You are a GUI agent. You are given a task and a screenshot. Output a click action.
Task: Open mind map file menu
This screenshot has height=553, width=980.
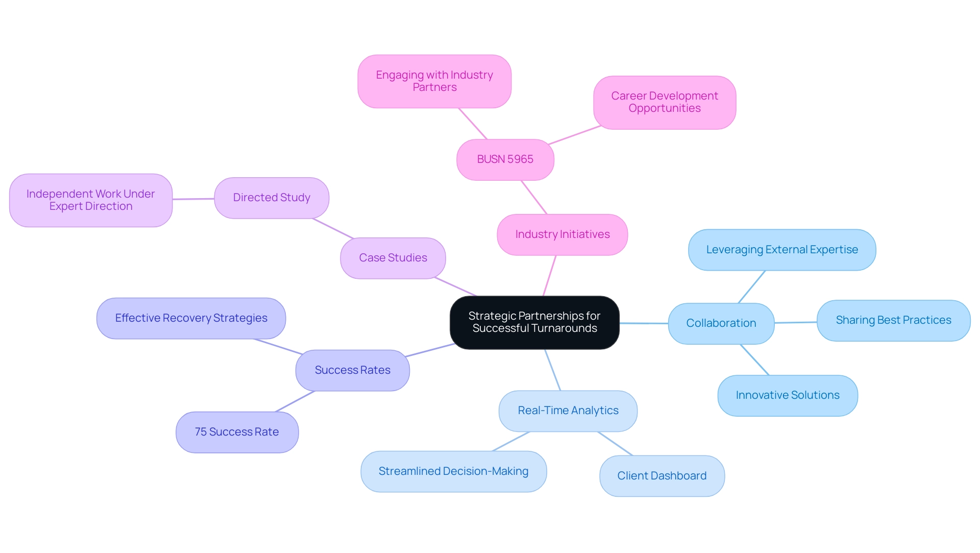point(0,0)
